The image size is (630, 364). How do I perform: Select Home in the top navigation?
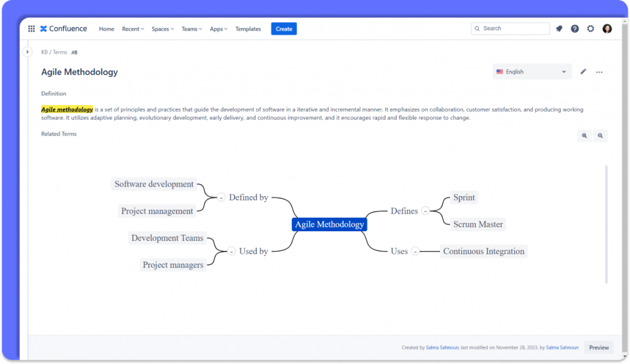click(x=106, y=28)
